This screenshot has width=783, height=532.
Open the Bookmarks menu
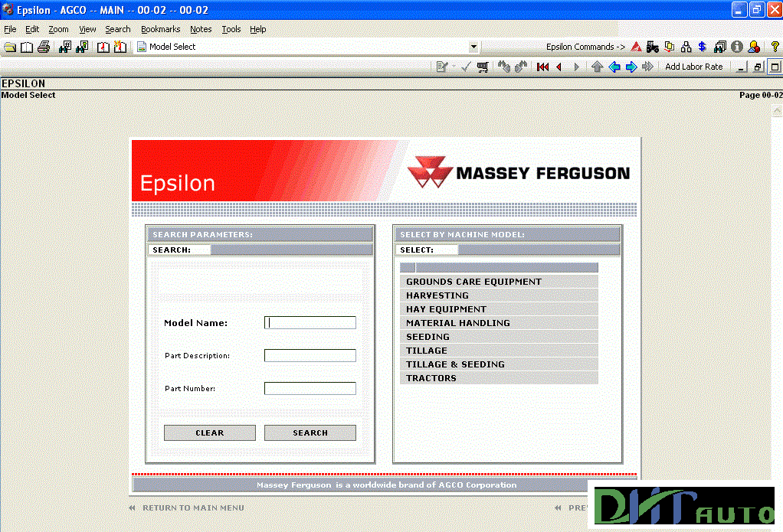(160, 29)
